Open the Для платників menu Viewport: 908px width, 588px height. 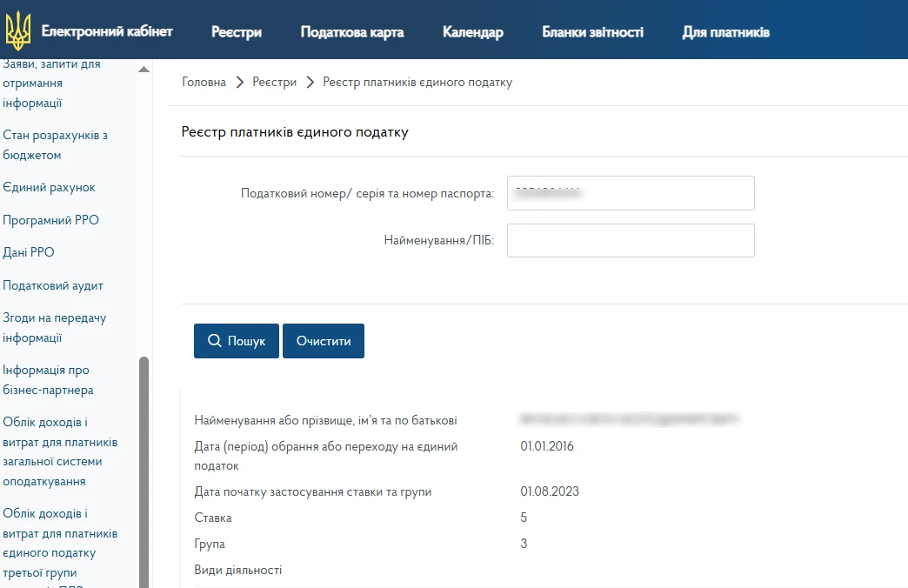pos(725,32)
